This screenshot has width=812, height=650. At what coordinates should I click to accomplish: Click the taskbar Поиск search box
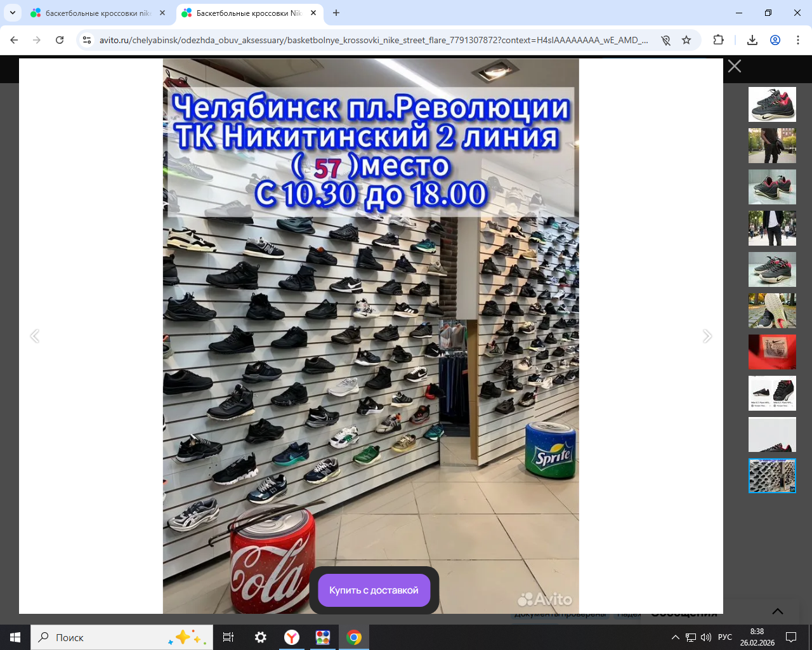[x=122, y=637]
